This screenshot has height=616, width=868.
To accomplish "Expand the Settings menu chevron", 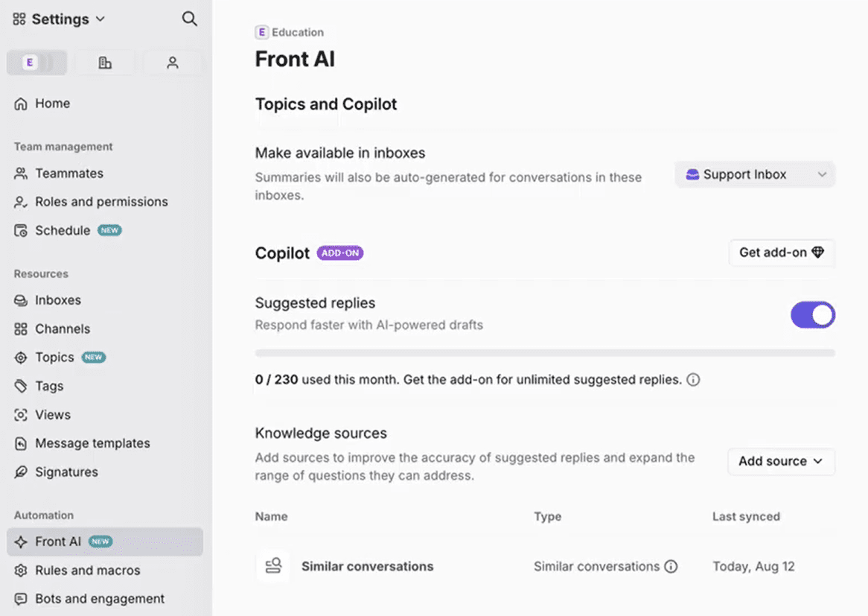I will point(101,19).
